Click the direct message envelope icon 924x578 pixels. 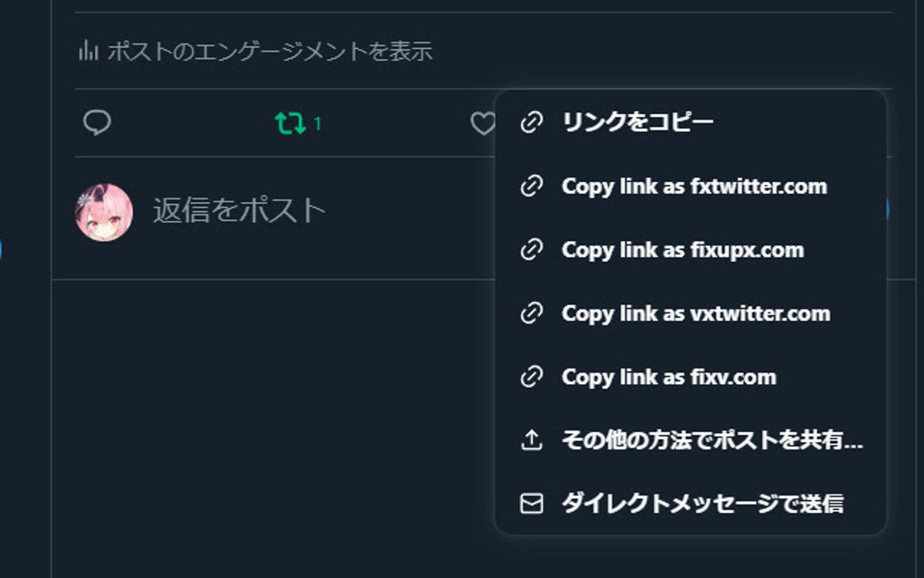coord(532,504)
